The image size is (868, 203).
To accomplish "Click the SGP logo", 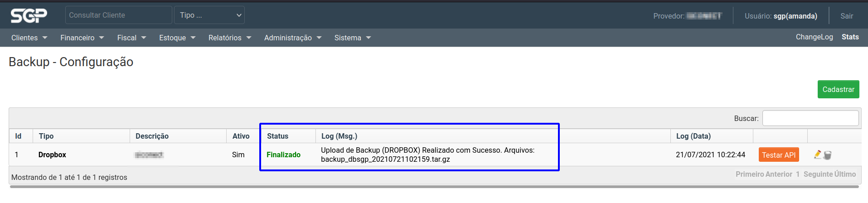I will (x=29, y=15).
